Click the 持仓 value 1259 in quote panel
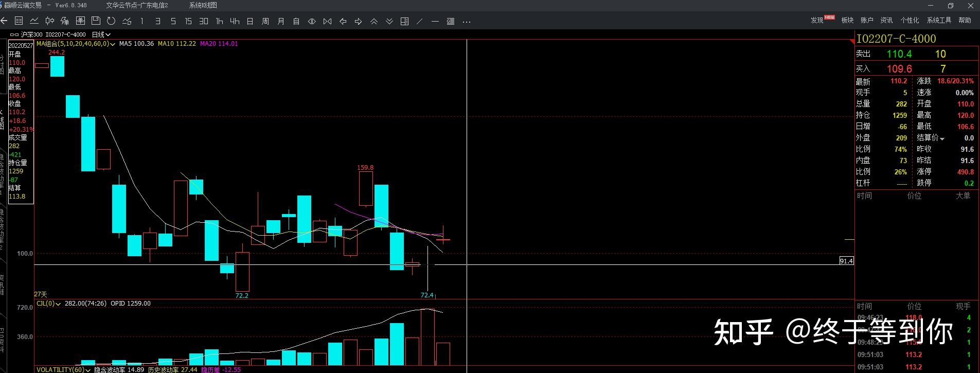Image resolution: width=980 pixels, height=373 pixels. pyautogui.click(x=900, y=115)
